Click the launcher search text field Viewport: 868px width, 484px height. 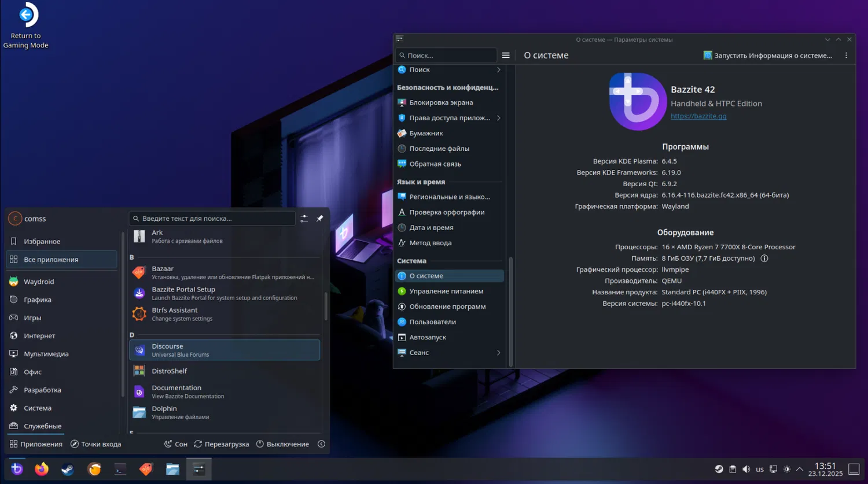[x=214, y=219]
